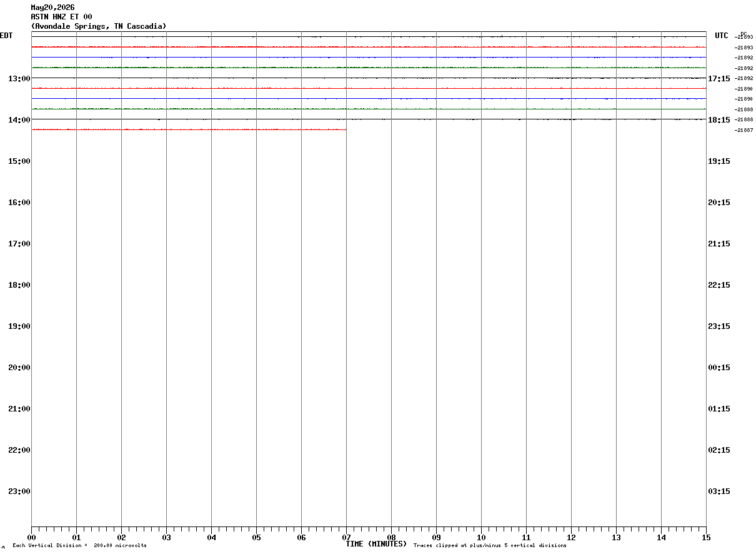This screenshot has height=554, width=756.
Task: Select the 23:00 EDT time label
Action: tap(19, 491)
